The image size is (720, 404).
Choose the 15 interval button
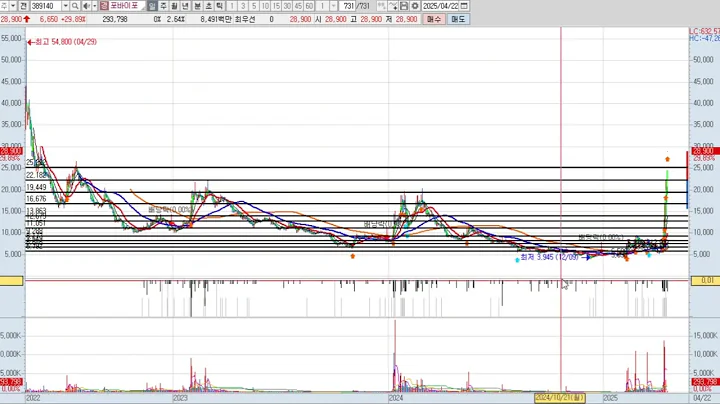[276, 6]
